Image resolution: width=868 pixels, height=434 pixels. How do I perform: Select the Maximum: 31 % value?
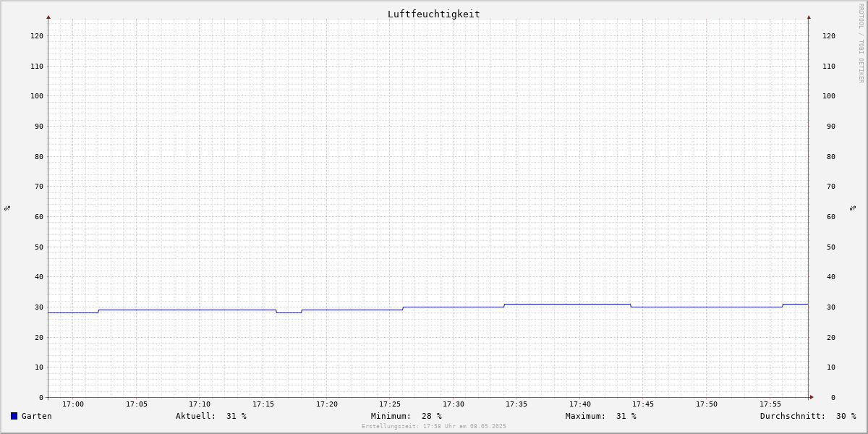pos(601,416)
